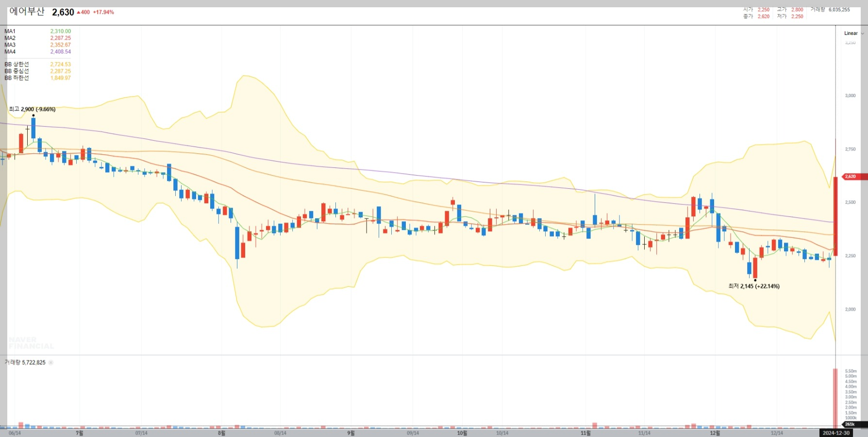Click the ▲400 price change value
868x437 pixels.
point(83,12)
